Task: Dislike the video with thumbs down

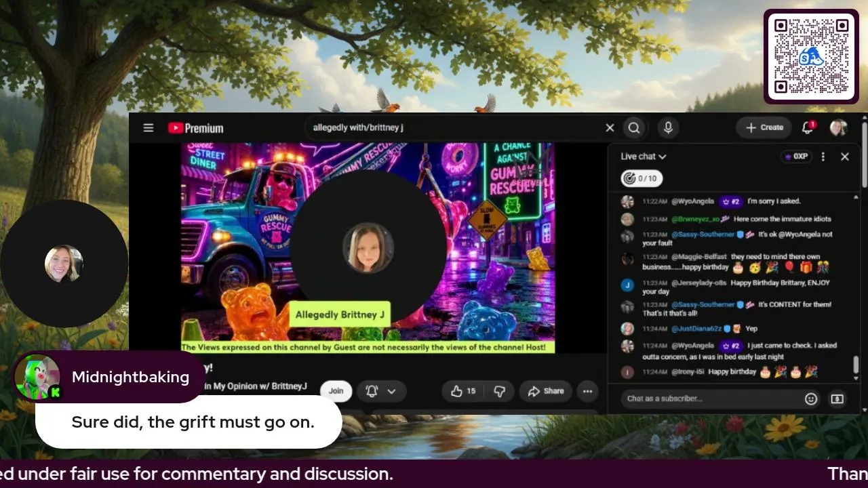Action: pyautogui.click(x=499, y=391)
